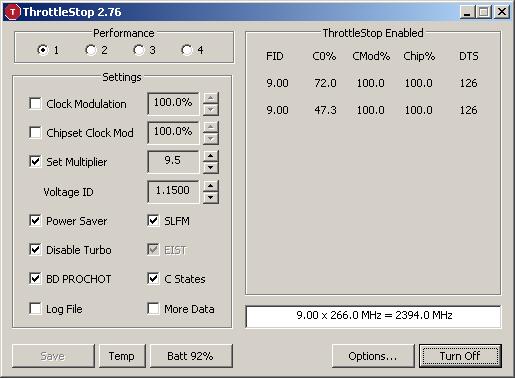Enable the Clock Modulation checkbox
The image size is (515, 378).
click(x=35, y=104)
